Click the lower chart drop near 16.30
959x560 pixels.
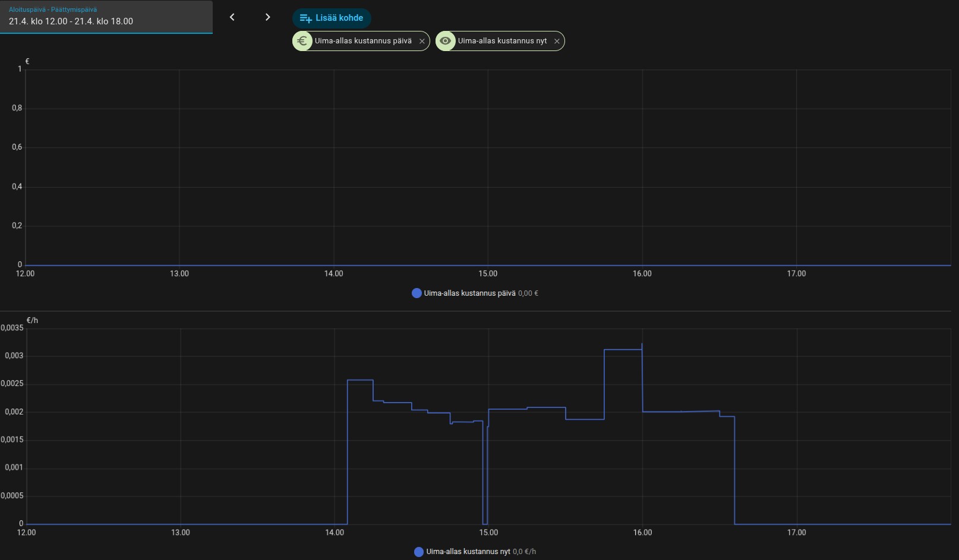coord(734,469)
